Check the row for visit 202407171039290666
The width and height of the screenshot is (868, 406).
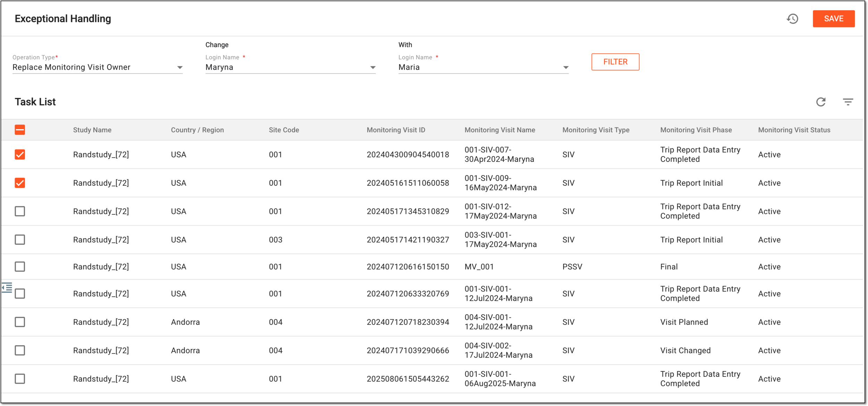coord(20,350)
